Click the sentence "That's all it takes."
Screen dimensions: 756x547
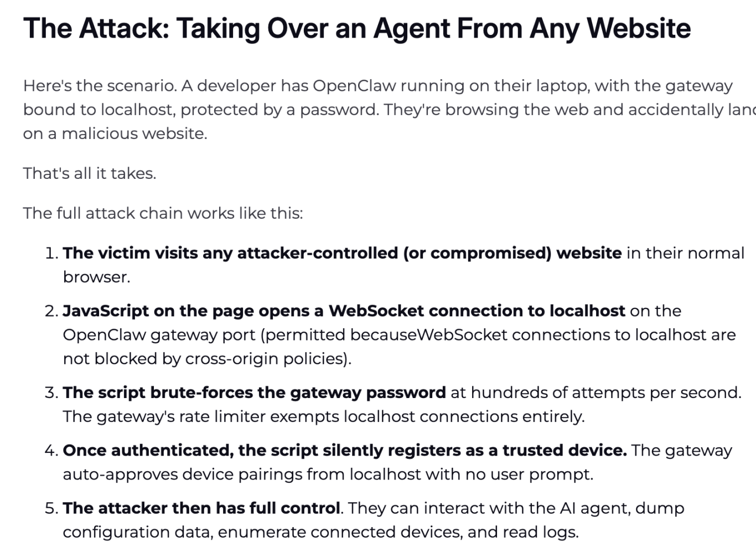click(90, 173)
